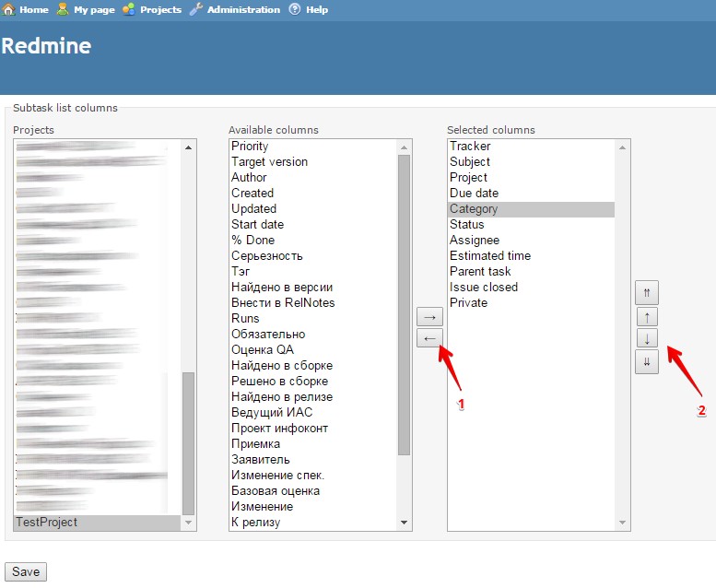Select Priority in Available columns
This screenshot has height=588, width=716.
coord(313,147)
